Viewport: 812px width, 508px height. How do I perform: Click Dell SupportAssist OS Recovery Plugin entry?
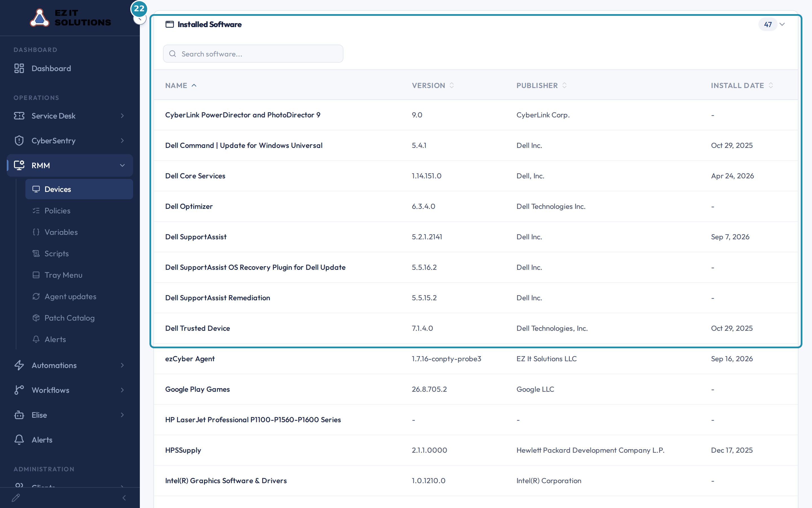point(255,268)
